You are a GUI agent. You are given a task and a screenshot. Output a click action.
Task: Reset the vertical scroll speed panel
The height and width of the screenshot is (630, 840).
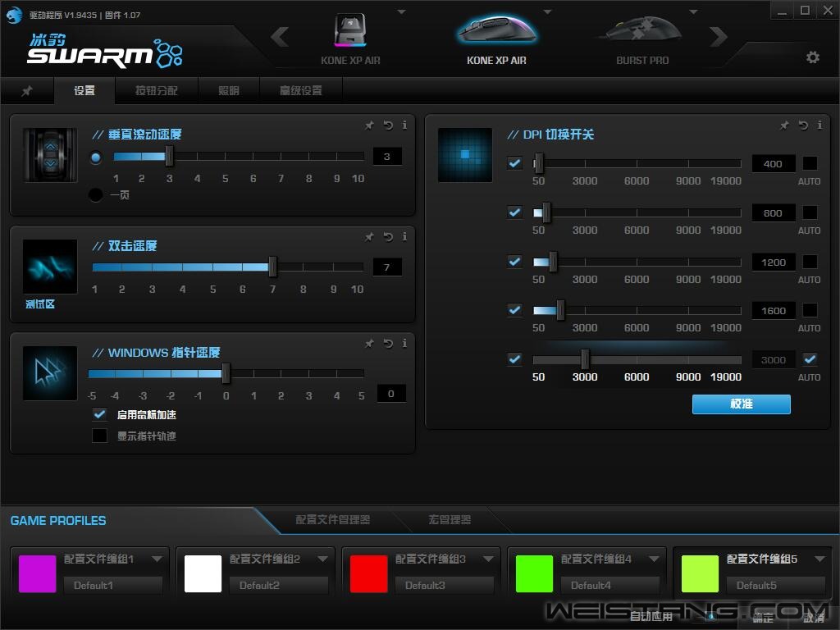pyautogui.click(x=388, y=126)
